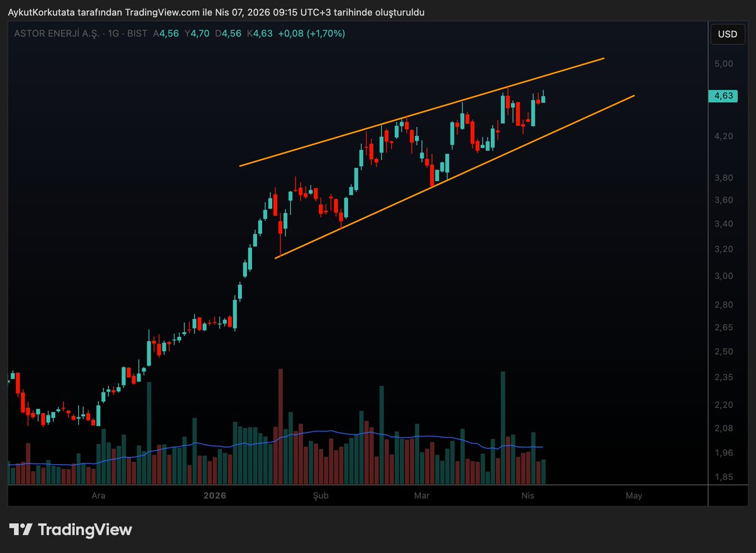Click the 3,00 price axis label
The image size is (756, 553).
pyautogui.click(x=723, y=276)
